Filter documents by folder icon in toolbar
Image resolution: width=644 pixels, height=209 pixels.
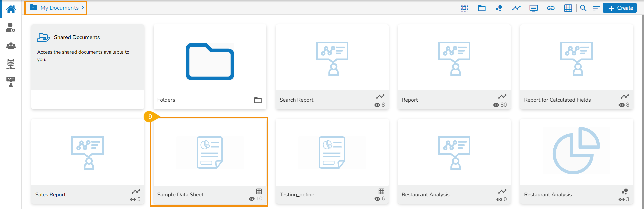[482, 8]
